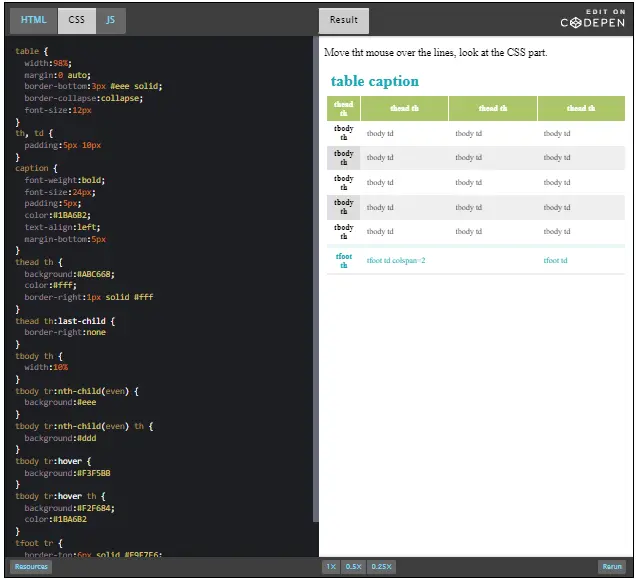This screenshot has width=636, height=579.
Task: Click the 'color:#1BA6B2;' line under caption
Action: click(x=58, y=215)
